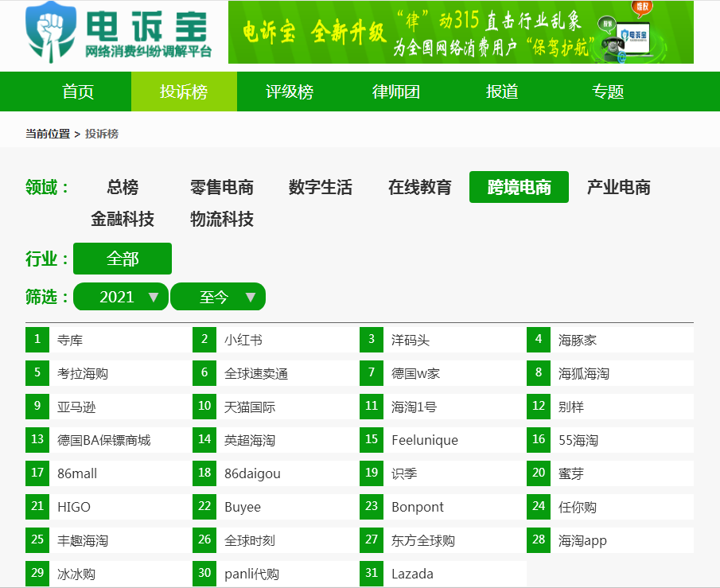
Task: Open rank 31 Lazada entry
Action: (x=443, y=574)
